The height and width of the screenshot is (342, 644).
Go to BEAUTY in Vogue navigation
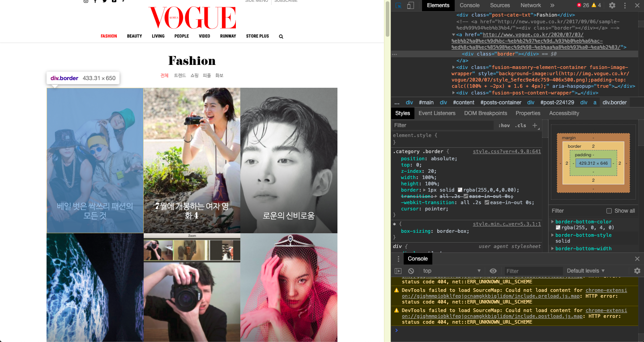(134, 36)
